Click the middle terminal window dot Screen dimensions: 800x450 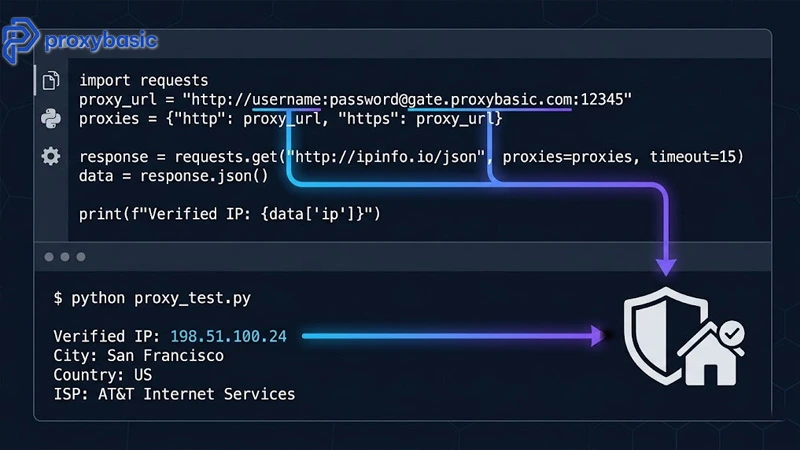pyautogui.click(x=65, y=257)
